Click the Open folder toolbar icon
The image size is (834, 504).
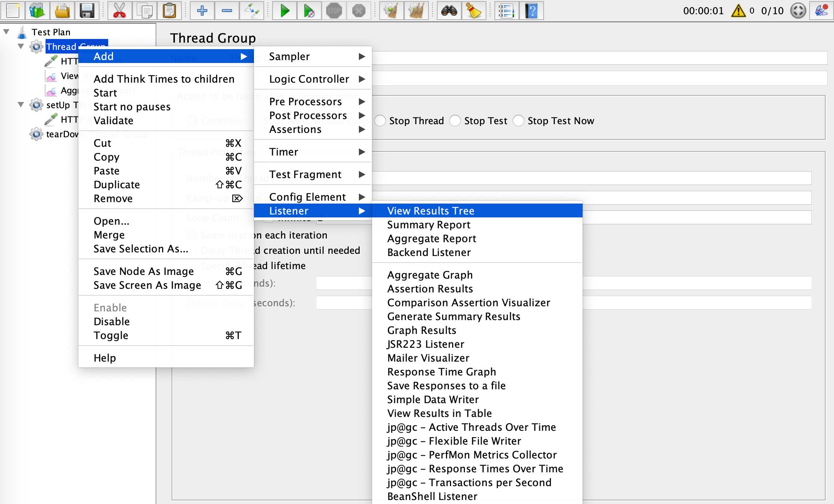[62, 11]
